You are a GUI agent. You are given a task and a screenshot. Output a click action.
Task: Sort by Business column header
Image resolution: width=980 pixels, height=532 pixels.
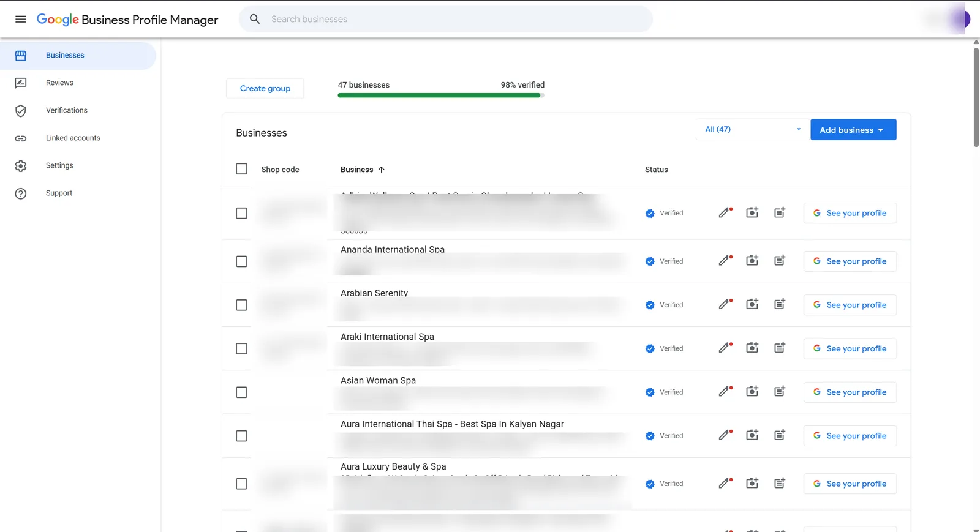tap(363, 170)
